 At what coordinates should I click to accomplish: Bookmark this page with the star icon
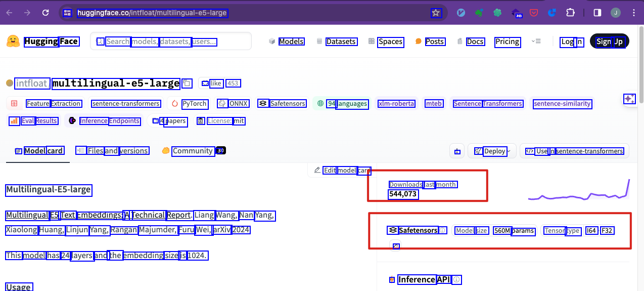click(436, 13)
